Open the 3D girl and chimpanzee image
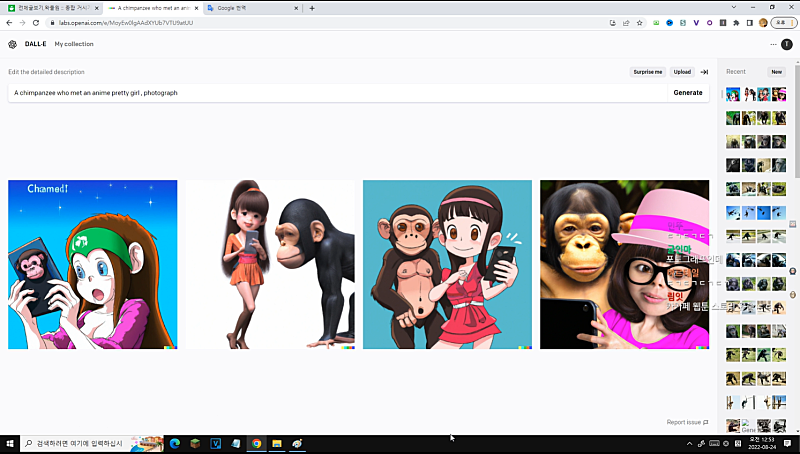The height and width of the screenshot is (454, 800). pos(270,265)
